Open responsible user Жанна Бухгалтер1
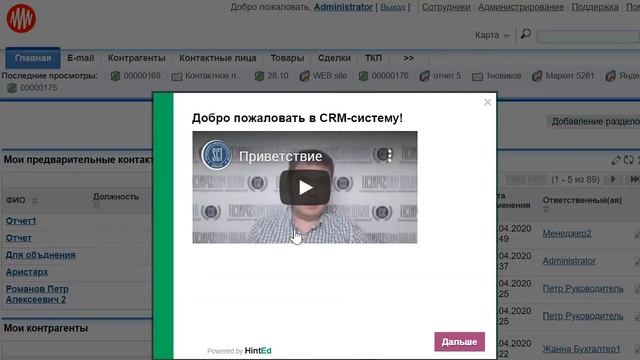 pyautogui.click(x=581, y=349)
